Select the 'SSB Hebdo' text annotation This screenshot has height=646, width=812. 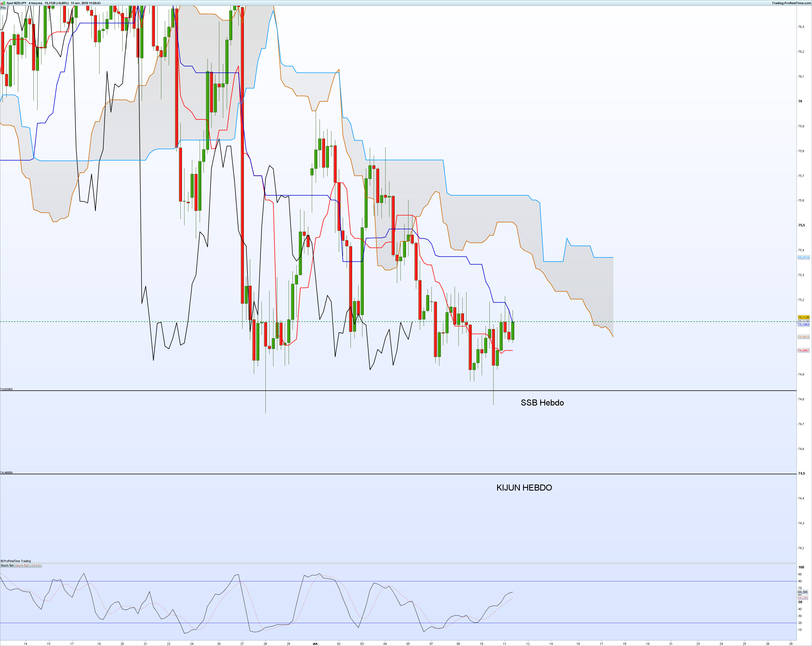click(x=542, y=403)
